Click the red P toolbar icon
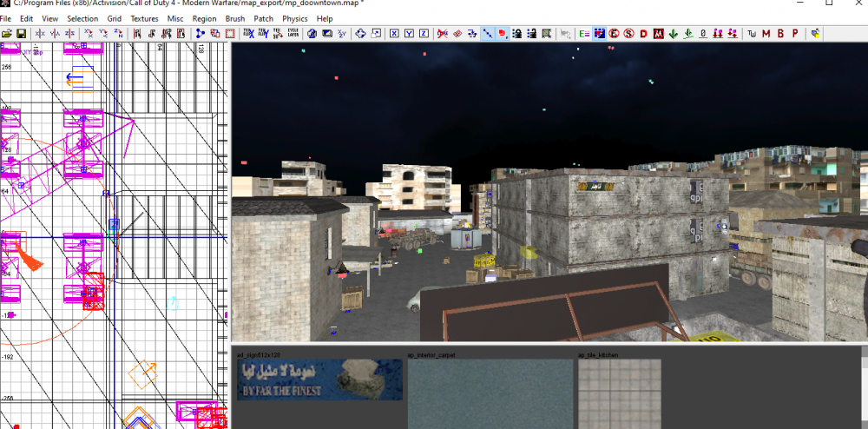The width and height of the screenshot is (868, 429). [795, 34]
